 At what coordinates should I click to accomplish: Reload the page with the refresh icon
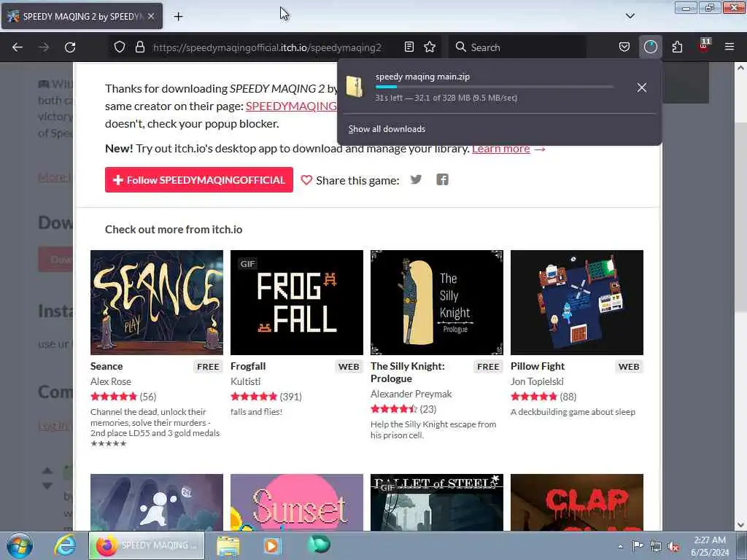pyautogui.click(x=70, y=47)
